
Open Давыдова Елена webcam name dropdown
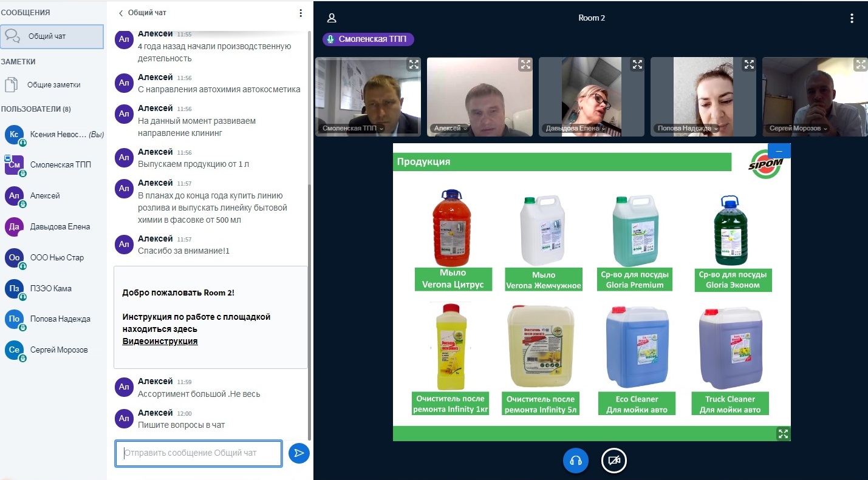[x=576, y=129]
